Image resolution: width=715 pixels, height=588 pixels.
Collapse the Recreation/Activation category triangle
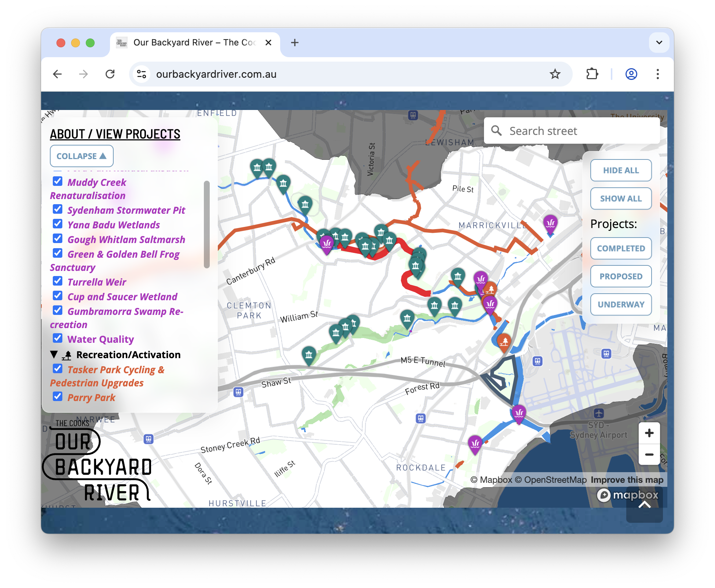point(54,354)
